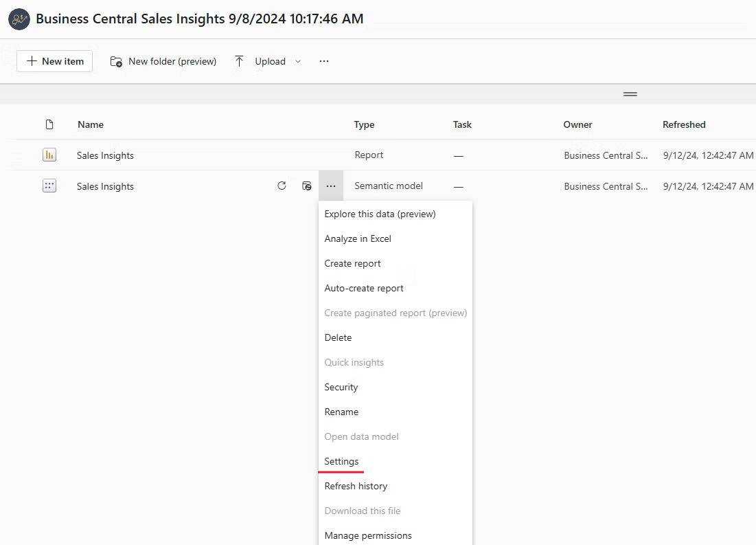Expand the Upload dropdown chevron
This screenshot has width=756, height=545.
coord(298,61)
